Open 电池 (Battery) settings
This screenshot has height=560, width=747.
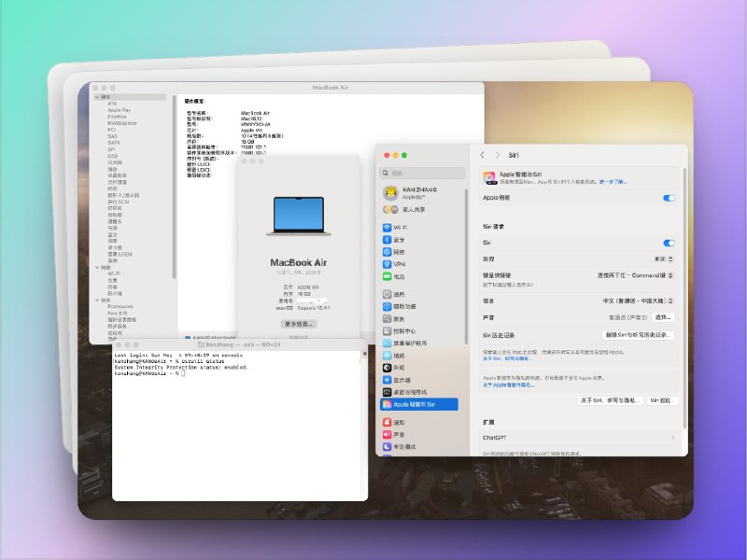coord(399,275)
